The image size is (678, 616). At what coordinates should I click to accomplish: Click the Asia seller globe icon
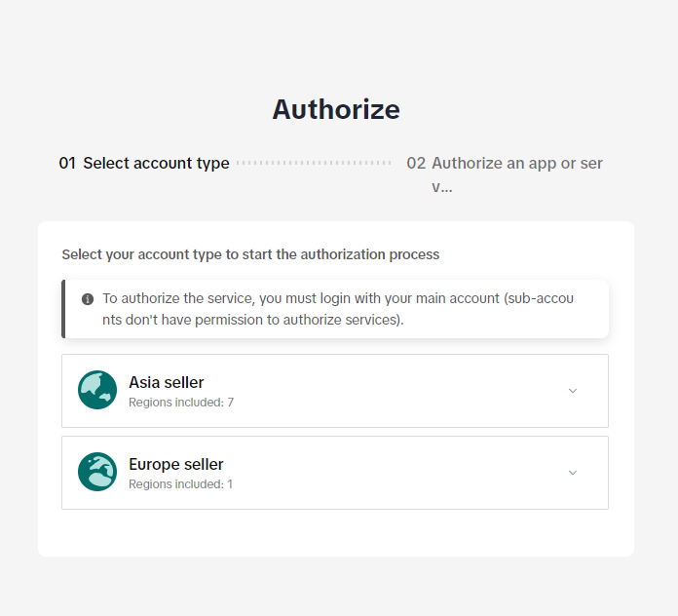pos(97,390)
